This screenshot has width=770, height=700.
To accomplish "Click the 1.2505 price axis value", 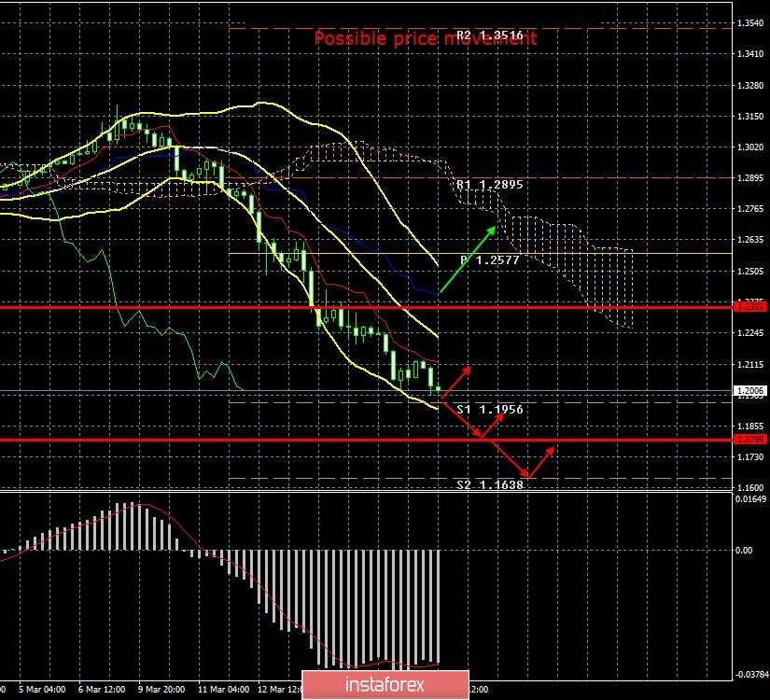I will point(750,272).
